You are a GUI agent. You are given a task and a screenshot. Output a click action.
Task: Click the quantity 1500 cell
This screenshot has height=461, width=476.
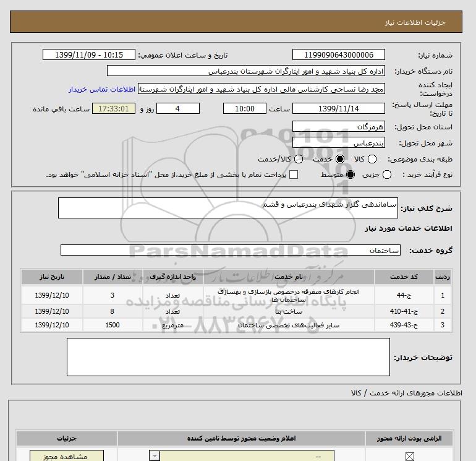coord(113,325)
